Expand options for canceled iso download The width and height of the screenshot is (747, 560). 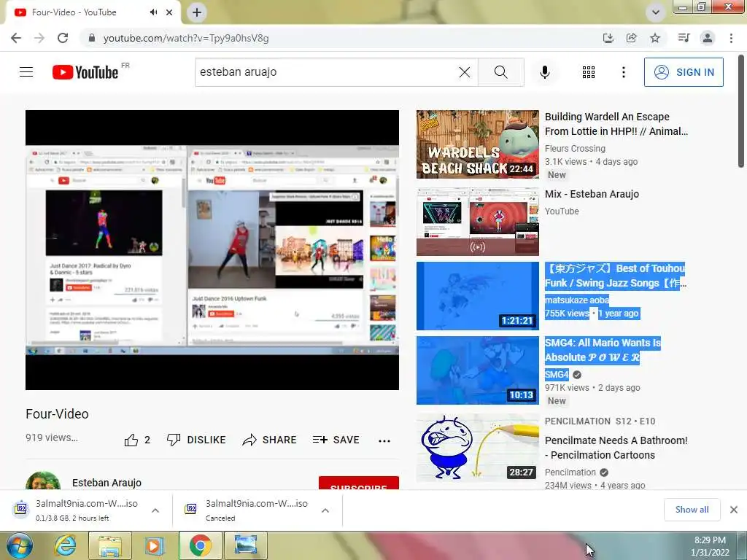325,510
